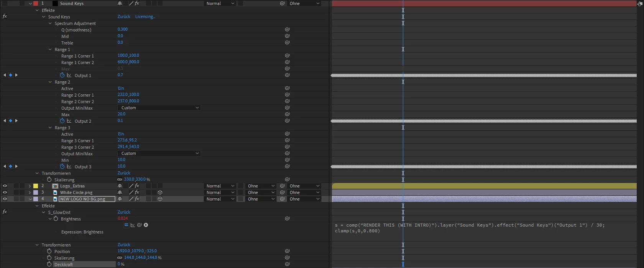
Task: Collapse the Spectrum Adjustment group
Action: pyautogui.click(x=50, y=23)
